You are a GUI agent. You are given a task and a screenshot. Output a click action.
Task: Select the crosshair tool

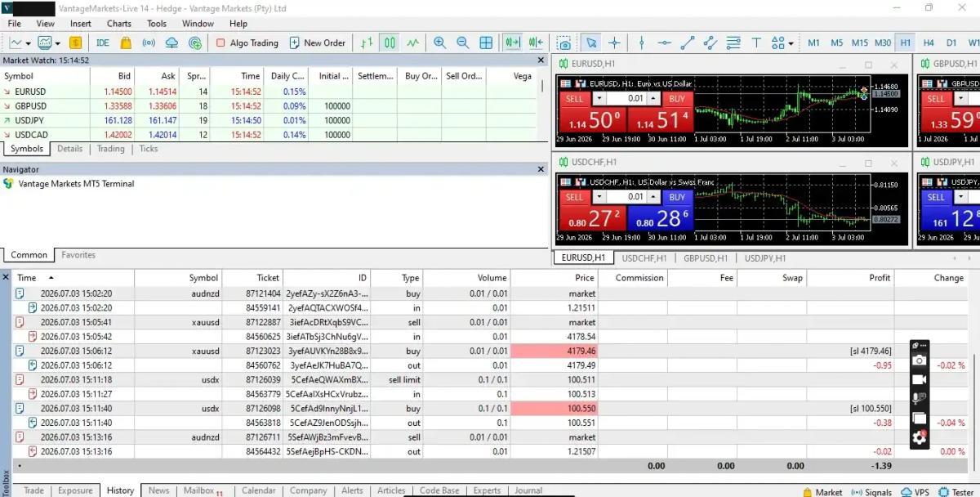point(614,43)
